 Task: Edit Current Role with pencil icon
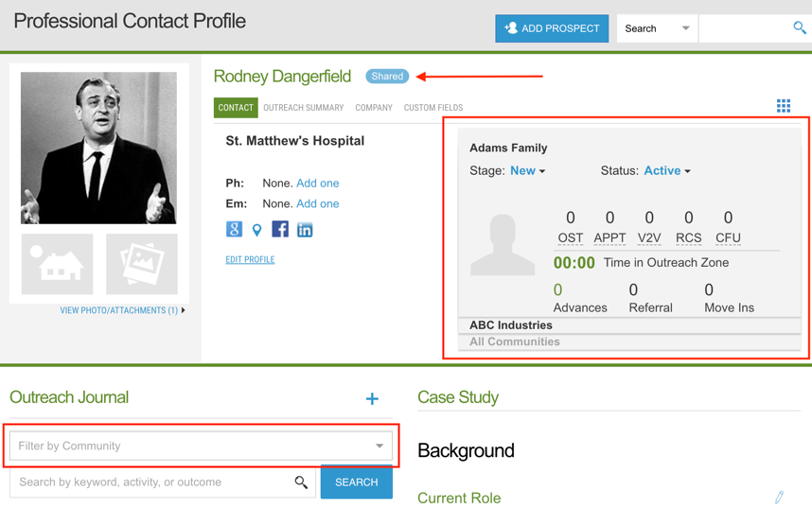tap(780, 498)
